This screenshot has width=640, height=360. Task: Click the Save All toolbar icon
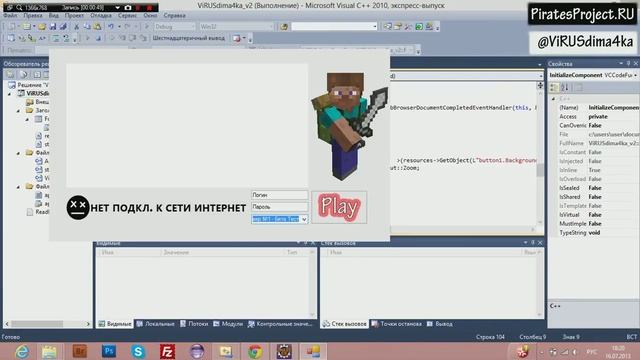coord(63,27)
